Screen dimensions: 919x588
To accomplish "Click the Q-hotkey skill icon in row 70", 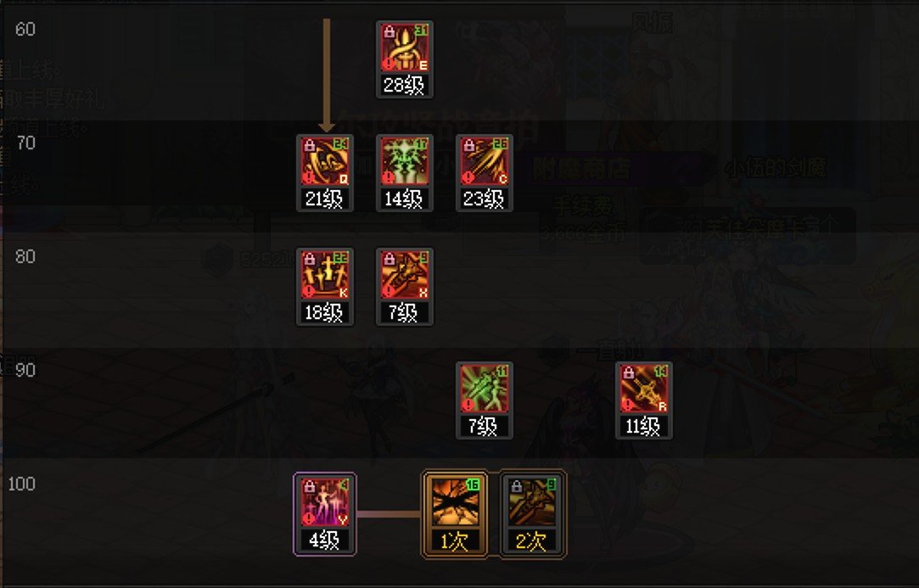I will [x=325, y=161].
